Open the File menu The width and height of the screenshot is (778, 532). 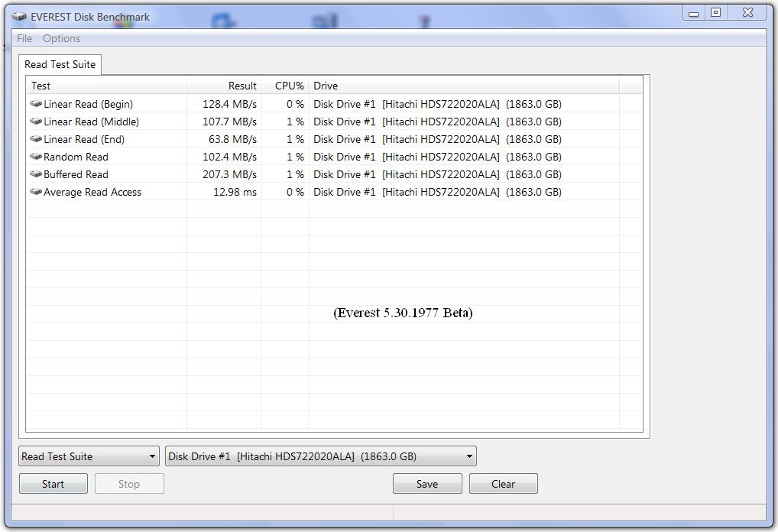(x=24, y=38)
